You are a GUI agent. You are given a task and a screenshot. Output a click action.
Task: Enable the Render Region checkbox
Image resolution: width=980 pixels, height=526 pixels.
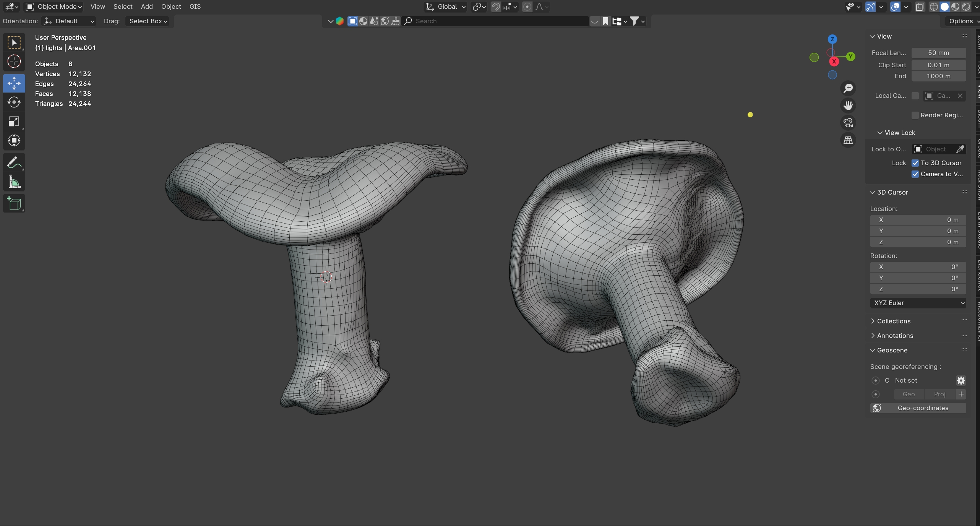tap(915, 115)
